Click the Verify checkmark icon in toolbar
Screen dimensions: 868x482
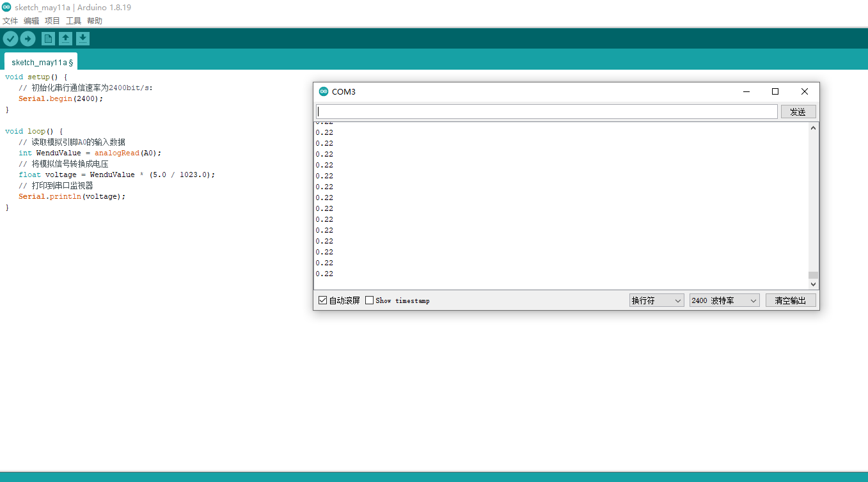(10, 39)
